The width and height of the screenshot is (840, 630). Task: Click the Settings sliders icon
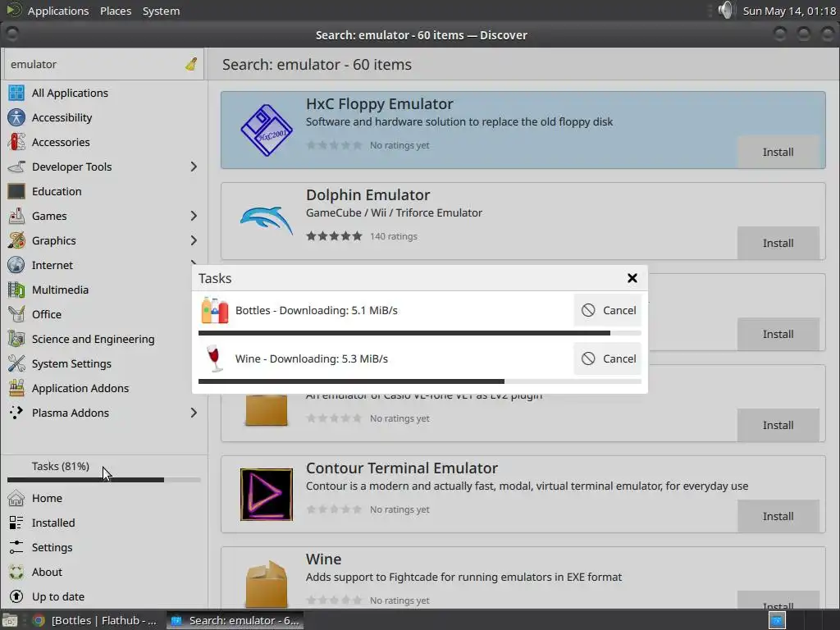pos(16,547)
